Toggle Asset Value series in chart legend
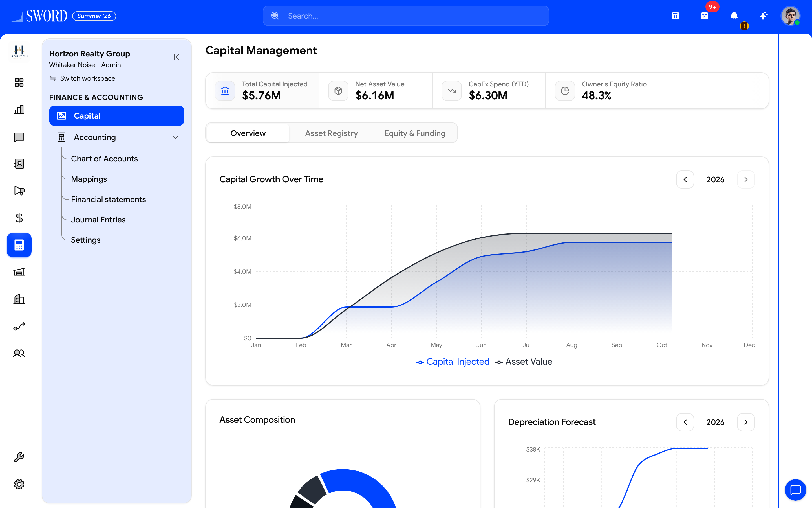 524,362
